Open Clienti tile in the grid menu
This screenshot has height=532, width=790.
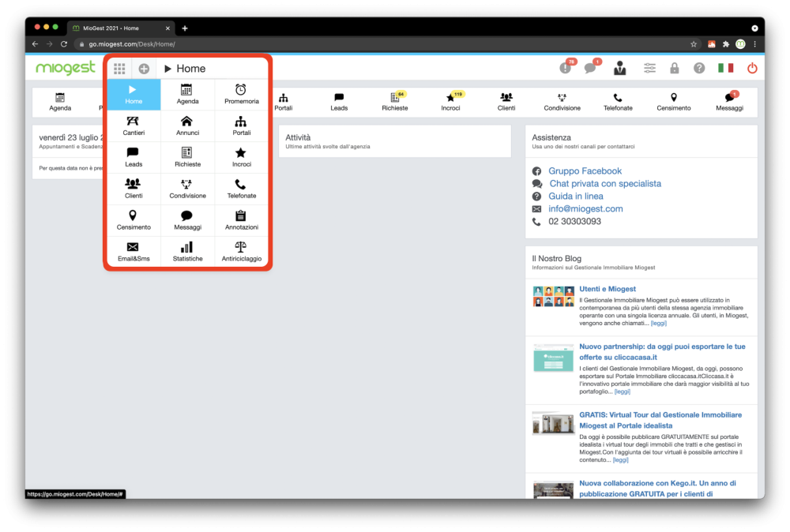point(134,189)
